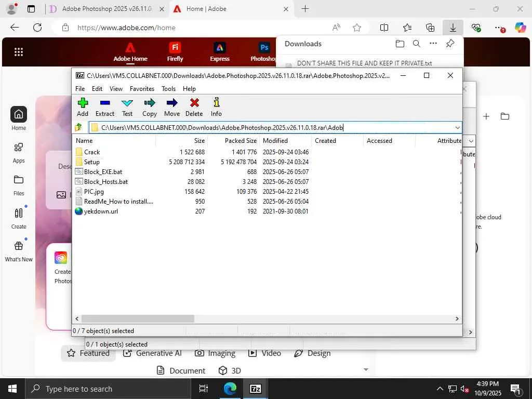Select the Setup folder
Screen dimensions: 532x399
(x=91, y=162)
